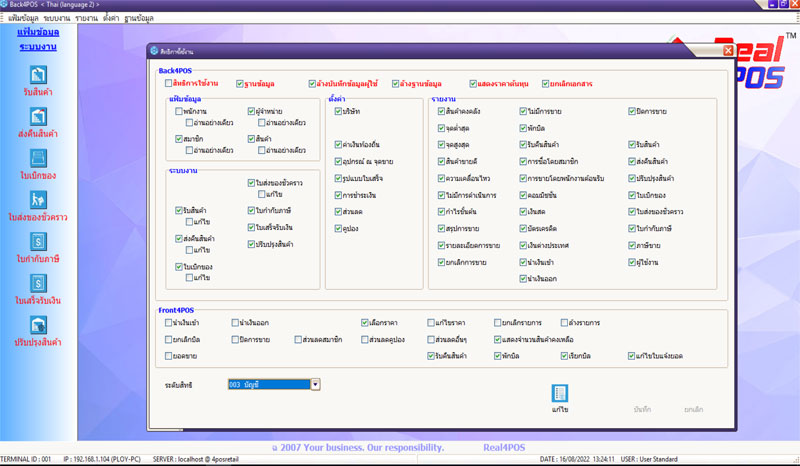
Task: Enable the สิทธิการใช้งาน checkbox
Action: pos(168,84)
